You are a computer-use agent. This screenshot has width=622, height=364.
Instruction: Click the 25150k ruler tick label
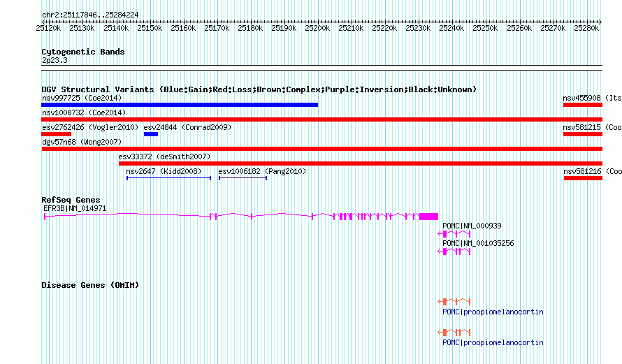[x=150, y=28]
